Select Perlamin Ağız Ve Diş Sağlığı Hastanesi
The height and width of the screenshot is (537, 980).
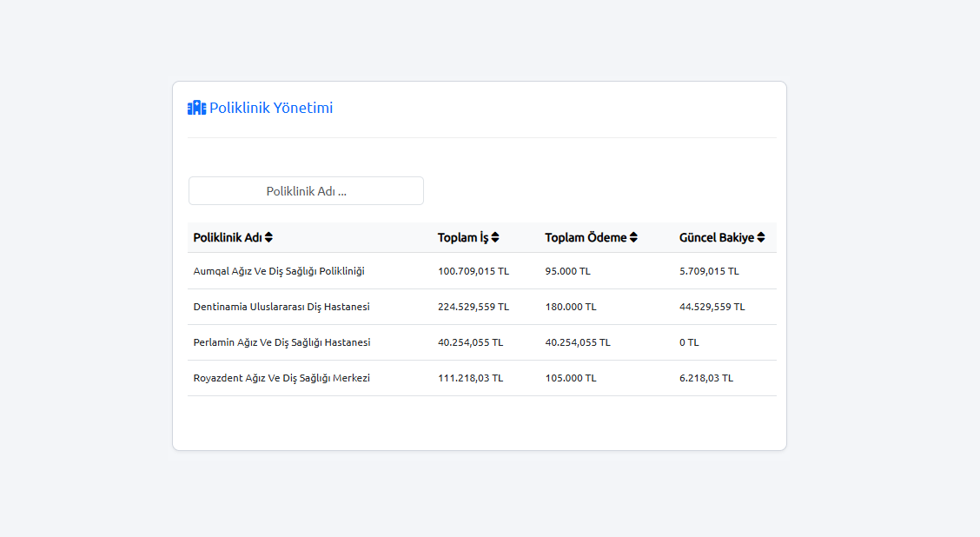click(x=281, y=342)
